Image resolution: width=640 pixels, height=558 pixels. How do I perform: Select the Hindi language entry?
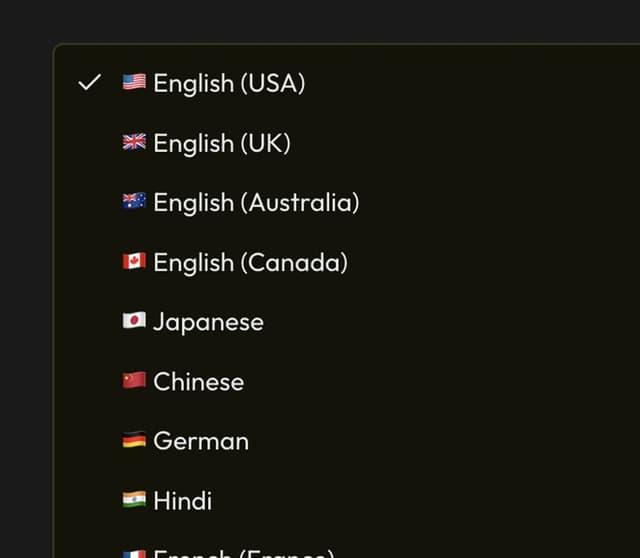pos(182,501)
